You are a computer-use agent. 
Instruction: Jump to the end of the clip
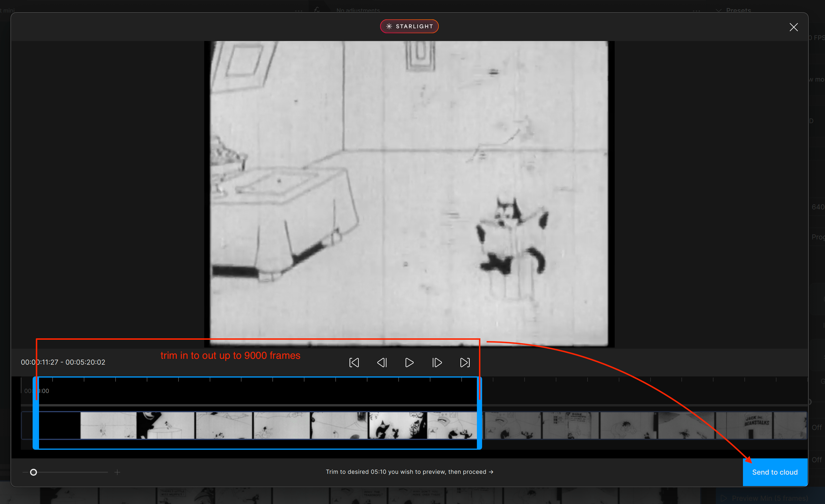click(x=465, y=363)
